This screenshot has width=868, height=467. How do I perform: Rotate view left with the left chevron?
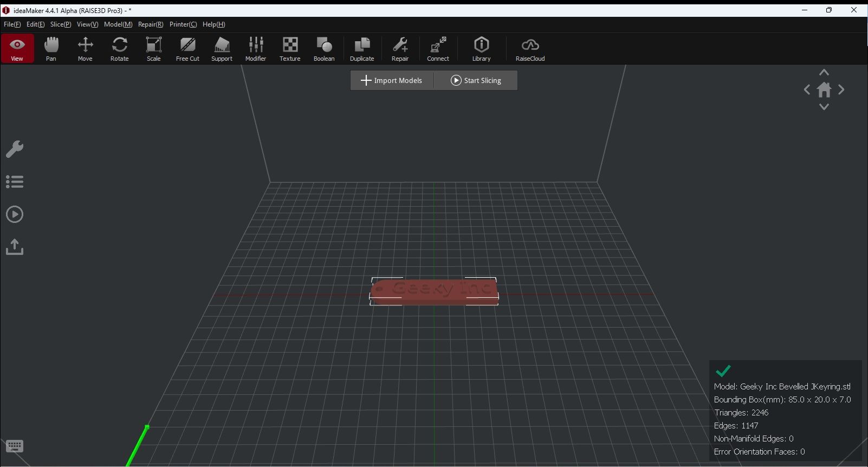[x=807, y=89]
